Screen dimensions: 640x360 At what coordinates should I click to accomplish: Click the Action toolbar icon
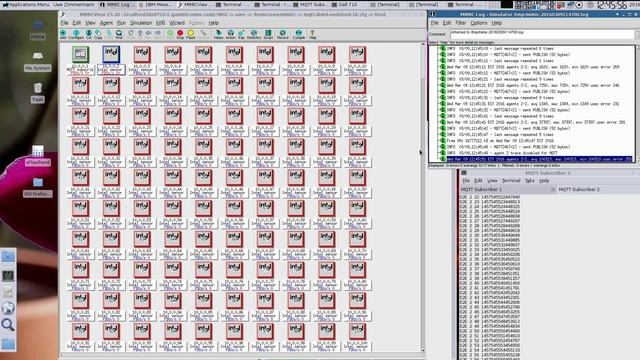click(x=231, y=34)
